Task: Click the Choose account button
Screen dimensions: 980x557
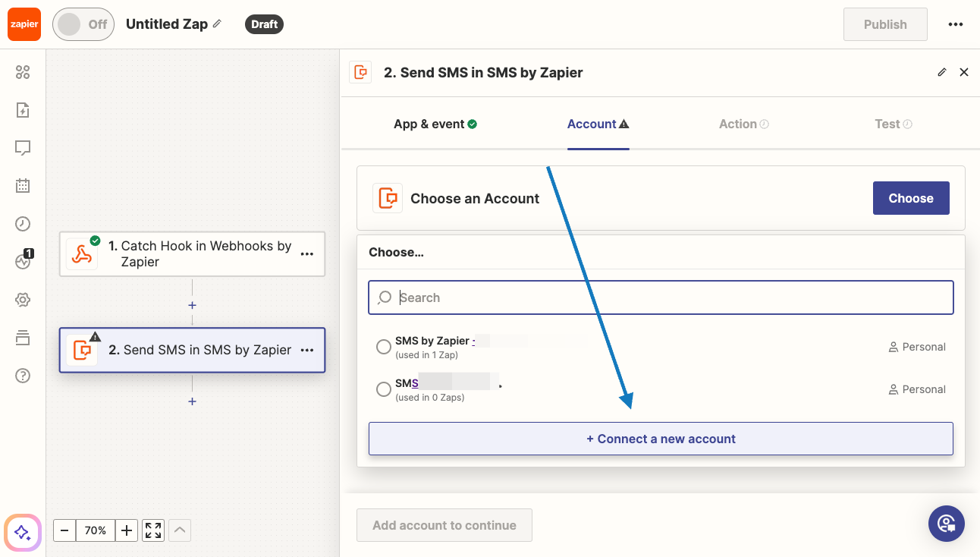Action: 911,198
